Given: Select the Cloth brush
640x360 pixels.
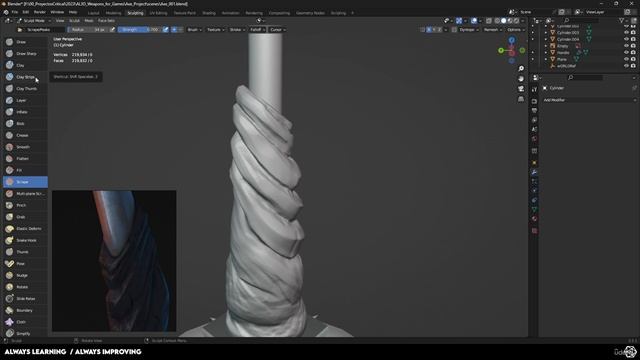Looking at the screenshot, I should (25, 322).
